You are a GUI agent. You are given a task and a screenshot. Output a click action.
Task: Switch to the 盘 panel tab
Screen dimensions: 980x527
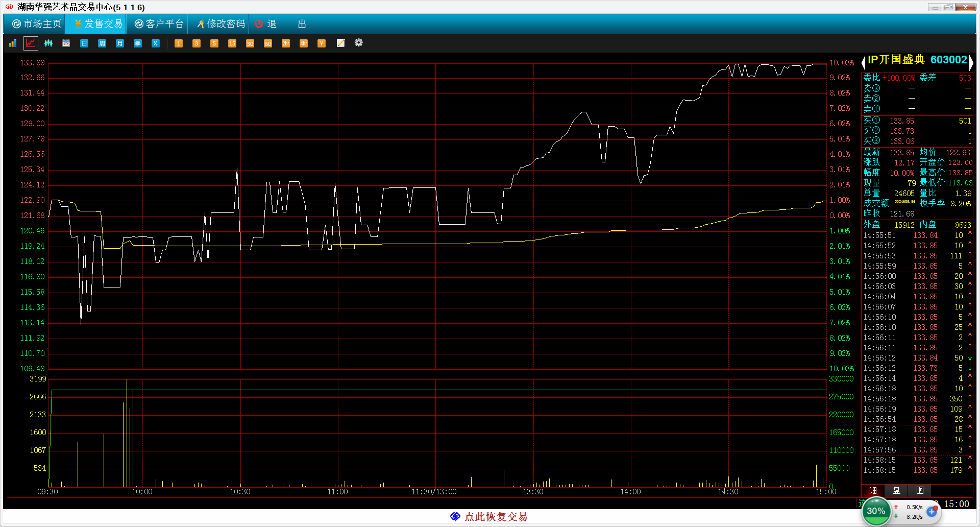pyautogui.click(x=896, y=491)
